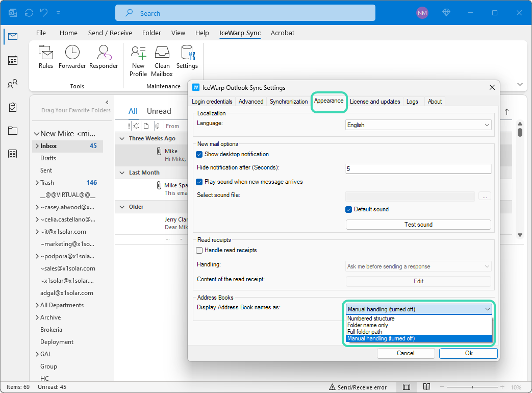Run Clean Mailbox maintenance
Screen dimensions: 532x393
[162, 61]
